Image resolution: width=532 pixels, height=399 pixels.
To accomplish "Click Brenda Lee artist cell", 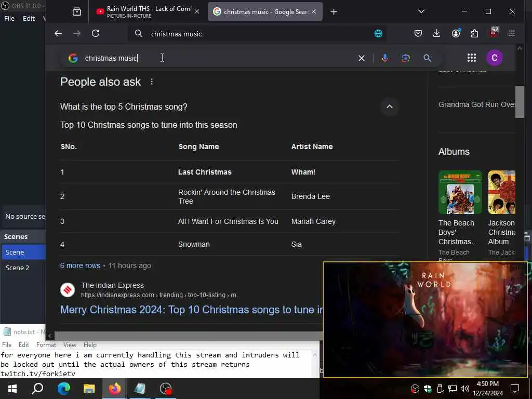I will pos(311,196).
